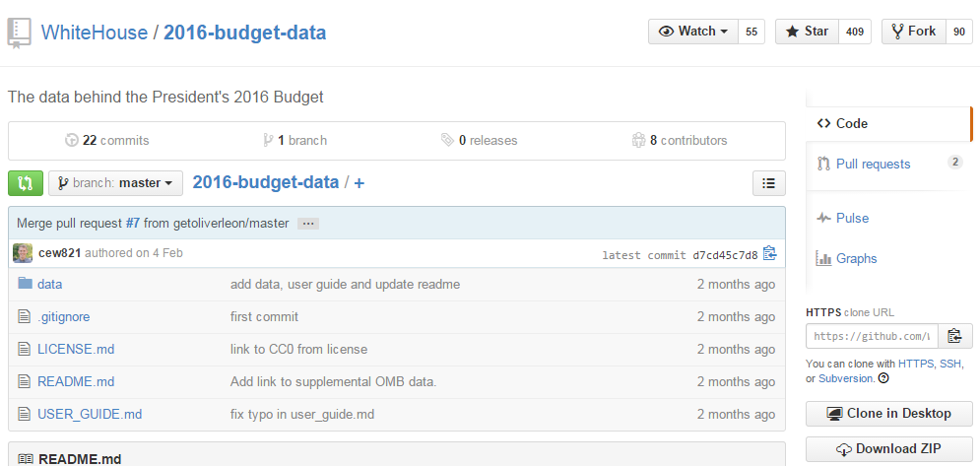The image size is (980, 466).
Task: Click the USER_GUIDE.md file icon
Action: point(25,414)
